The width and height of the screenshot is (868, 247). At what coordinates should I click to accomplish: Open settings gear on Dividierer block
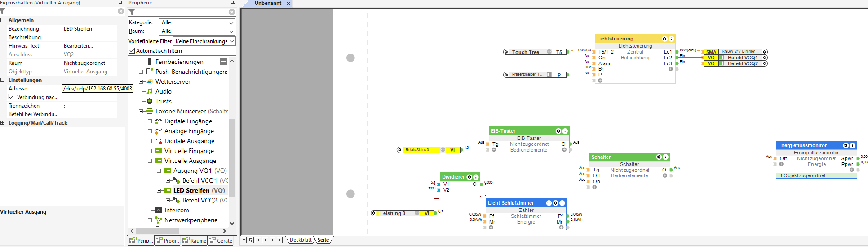pyautogui.click(x=469, y=177)
